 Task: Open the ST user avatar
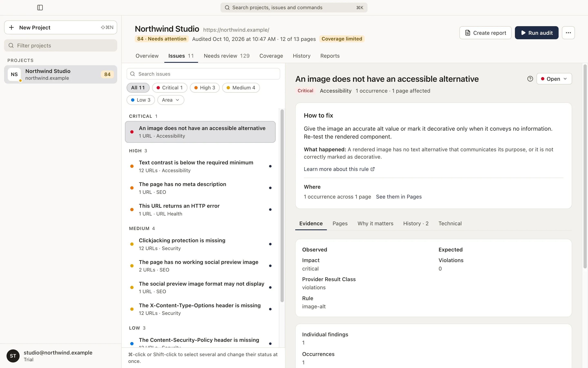[13, 356]
